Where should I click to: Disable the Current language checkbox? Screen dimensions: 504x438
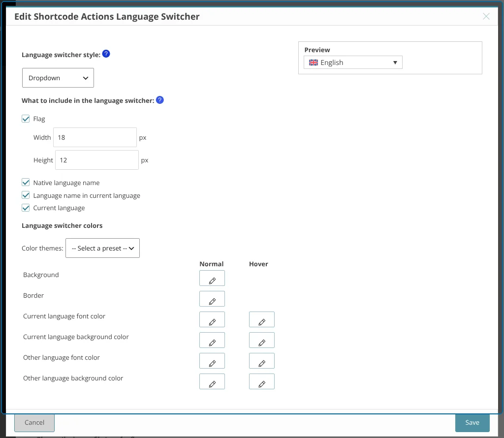point(26,208)
